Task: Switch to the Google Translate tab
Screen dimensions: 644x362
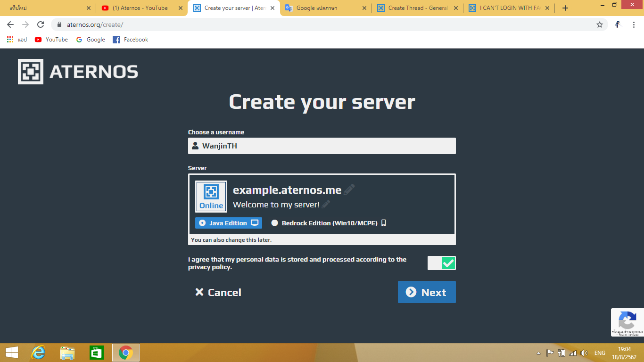Action: point(325,8)
